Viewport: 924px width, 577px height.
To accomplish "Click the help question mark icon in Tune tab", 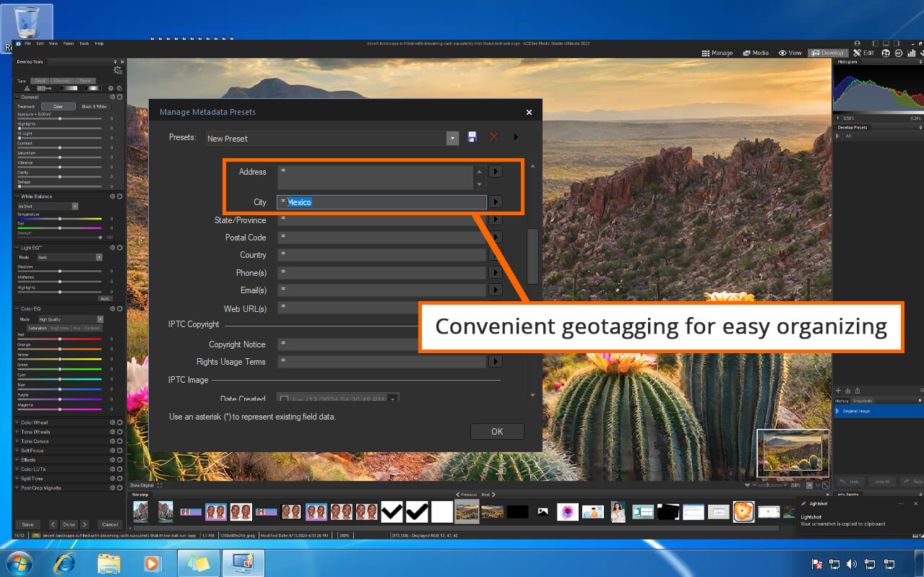I will coord(111,88).
